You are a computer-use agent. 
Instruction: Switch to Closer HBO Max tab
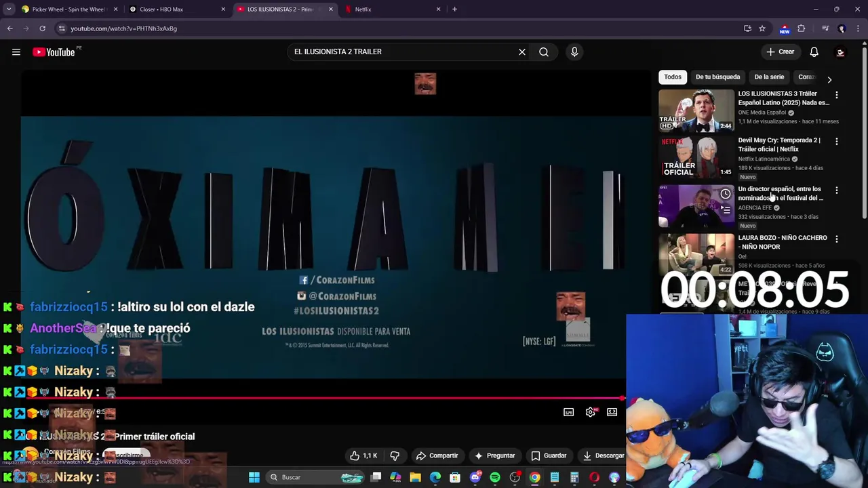[x=176, y=9]
